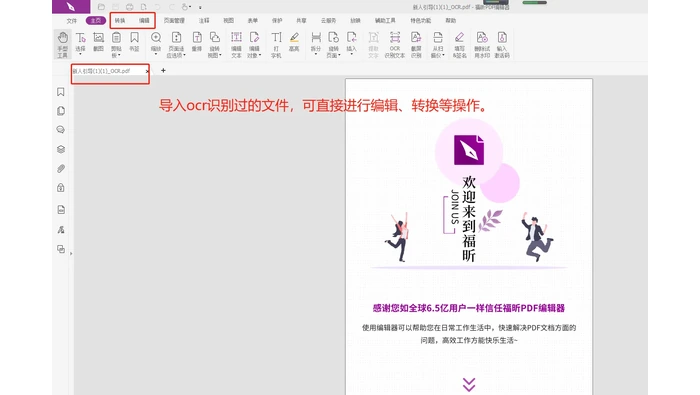Open the quick access customize dropdown arrow
Viewport: 700px width, 395px height.
(x=200, y=7)
